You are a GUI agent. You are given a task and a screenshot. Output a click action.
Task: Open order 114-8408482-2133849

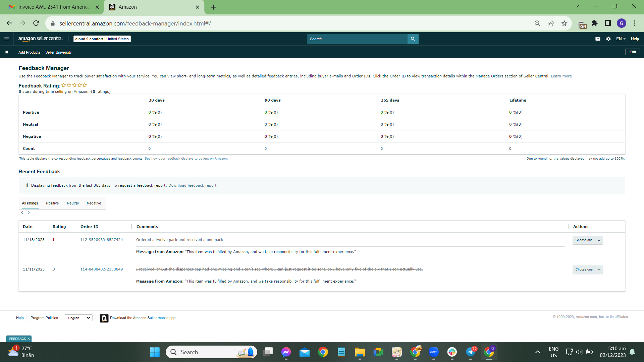point(102,269)
